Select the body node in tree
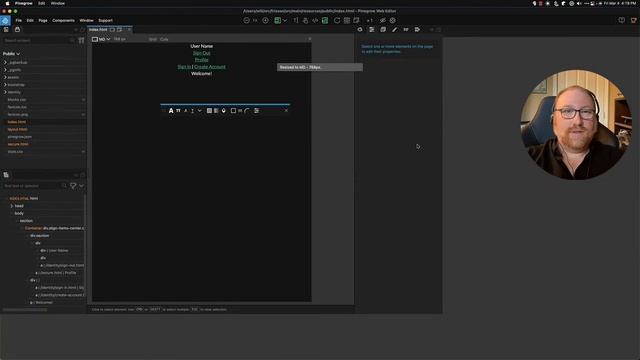The image size is (640, 360). tap(19, 213)
